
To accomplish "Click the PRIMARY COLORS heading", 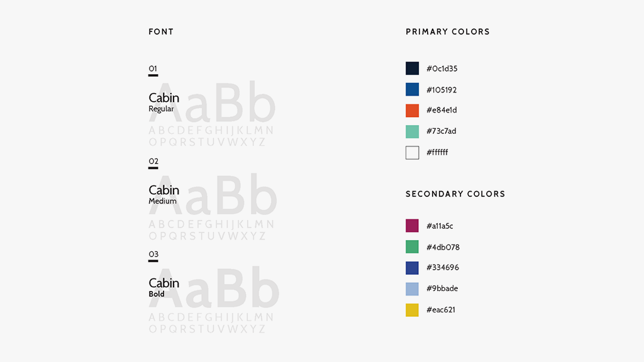I will tap(447, 31).
